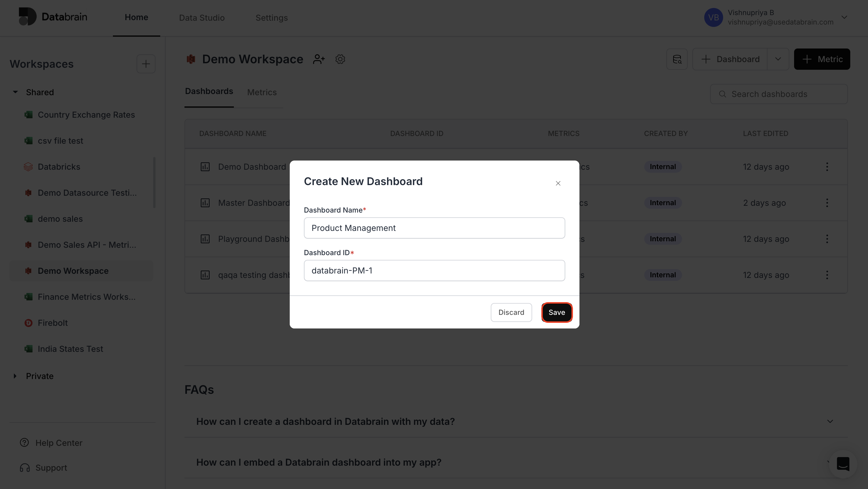Close the Create New Dashboard dialog
Screen dimensions: 868x489
click(x=558, y=183)
